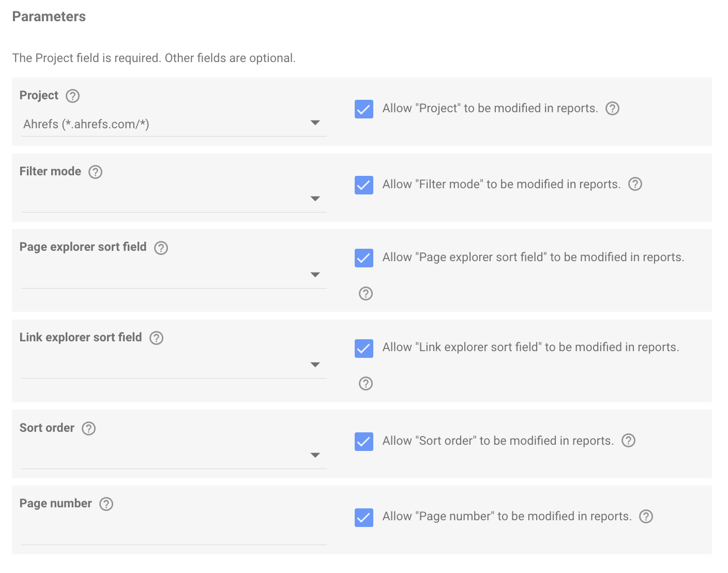728x573 pixels.
Task: Click help icon after Allow "Filter mode" text
Action: click(635, 184)
